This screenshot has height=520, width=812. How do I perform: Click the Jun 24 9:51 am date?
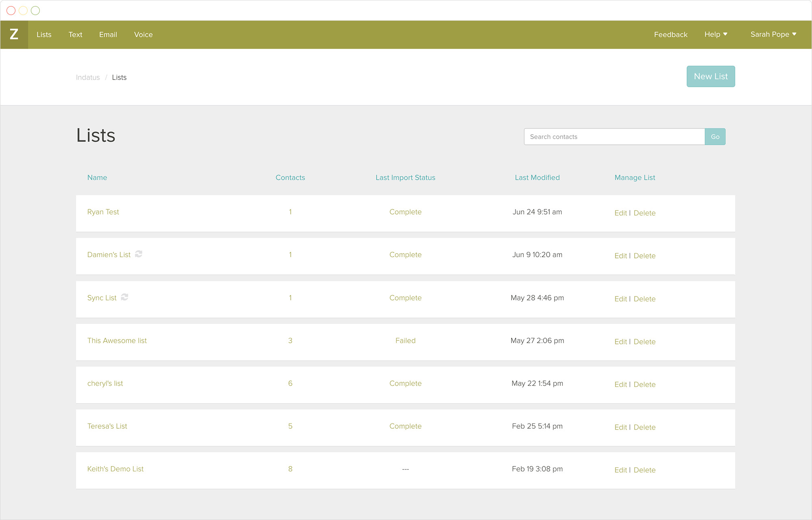pos(537,212)
